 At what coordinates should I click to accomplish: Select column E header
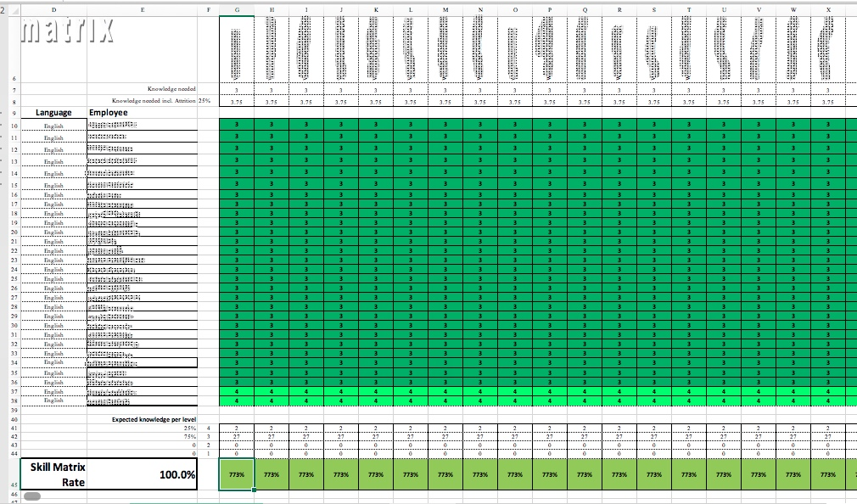point(142,10)
